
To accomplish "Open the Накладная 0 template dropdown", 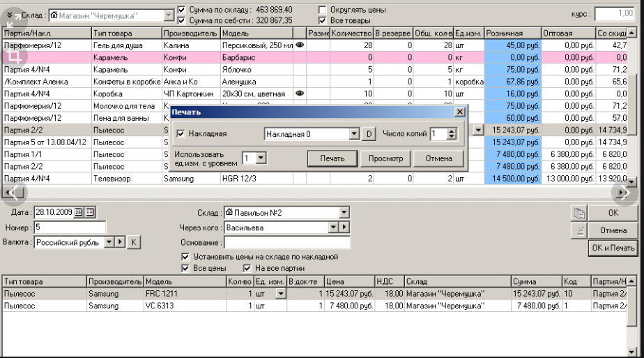I will (x=354, y=133).
